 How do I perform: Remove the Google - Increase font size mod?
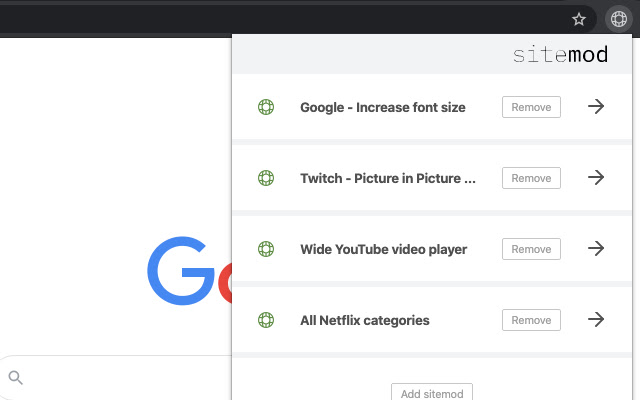pos(531,107)
